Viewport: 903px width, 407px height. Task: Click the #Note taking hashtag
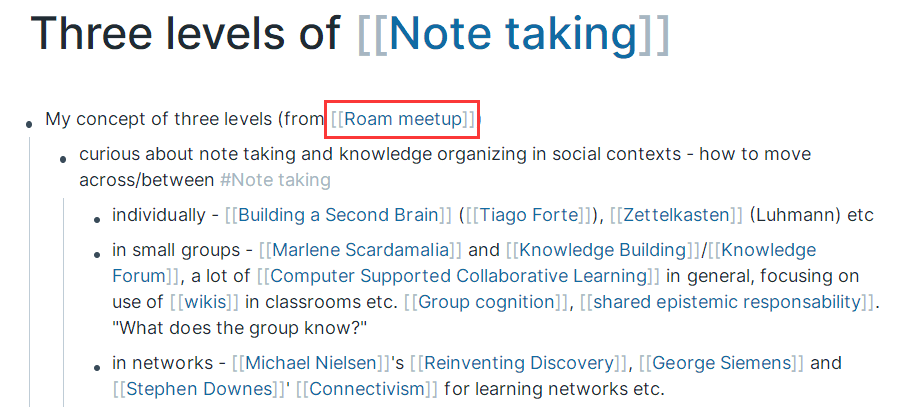pos(275,180)
